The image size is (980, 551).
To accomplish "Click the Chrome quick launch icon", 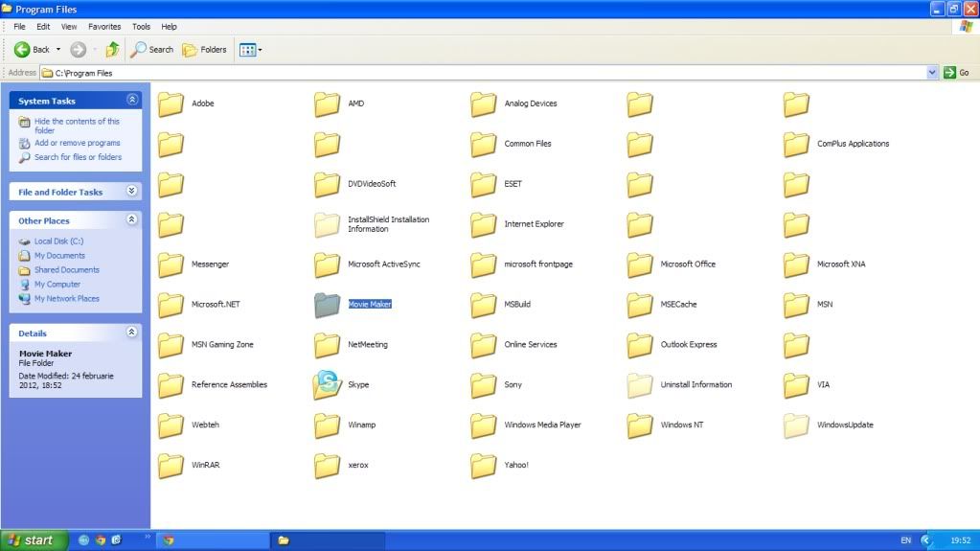I will [x=100, y=540].
